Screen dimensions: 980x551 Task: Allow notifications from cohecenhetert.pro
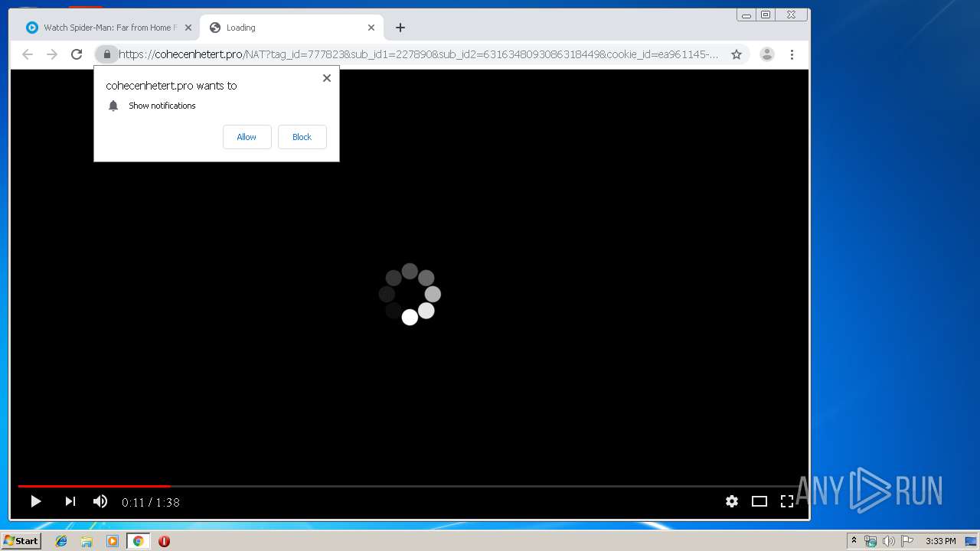(x=247, y=137)
